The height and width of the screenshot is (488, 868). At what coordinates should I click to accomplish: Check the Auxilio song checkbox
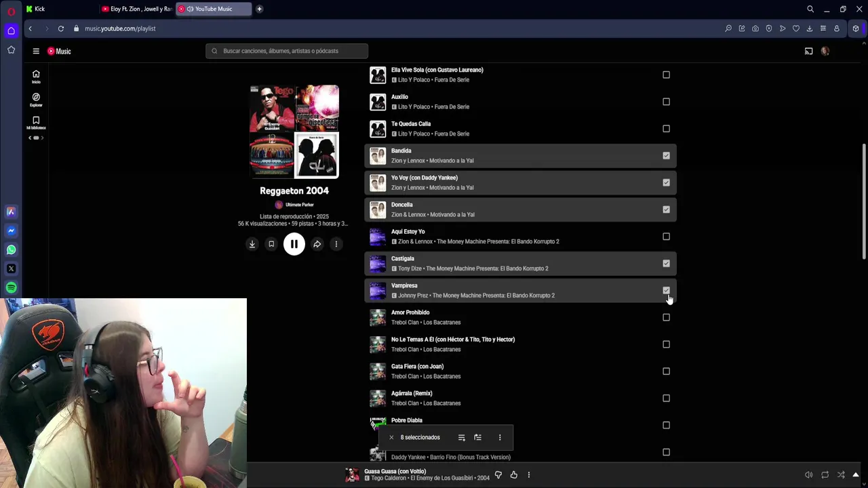coord(666,102)
